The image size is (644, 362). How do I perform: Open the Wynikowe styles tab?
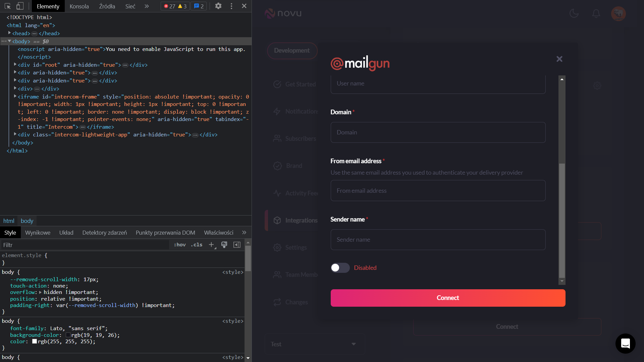(38, 232)
